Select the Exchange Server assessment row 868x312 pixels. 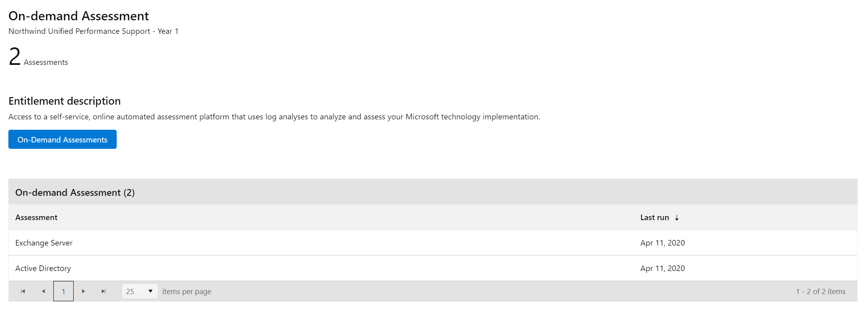(x=44, y=243)
